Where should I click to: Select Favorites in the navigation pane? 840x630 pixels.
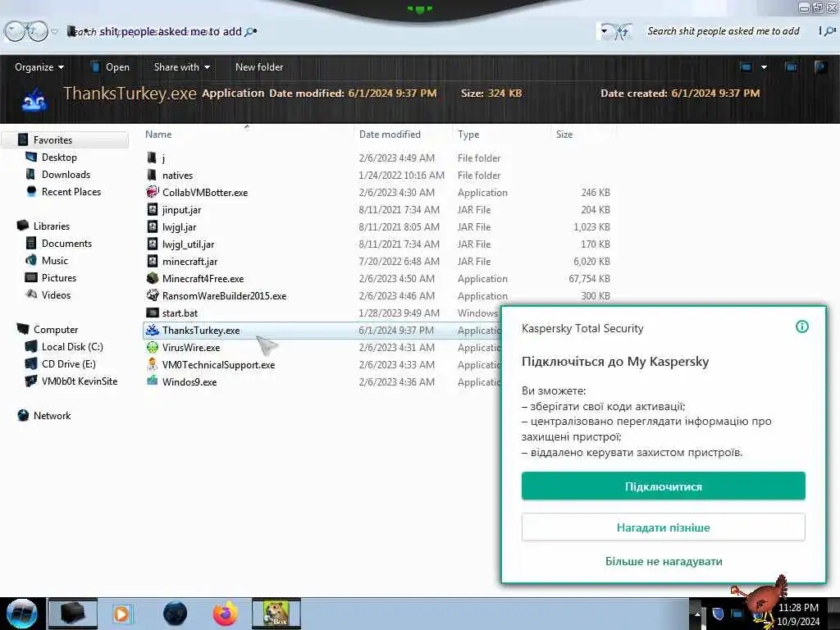coord(52,139)
